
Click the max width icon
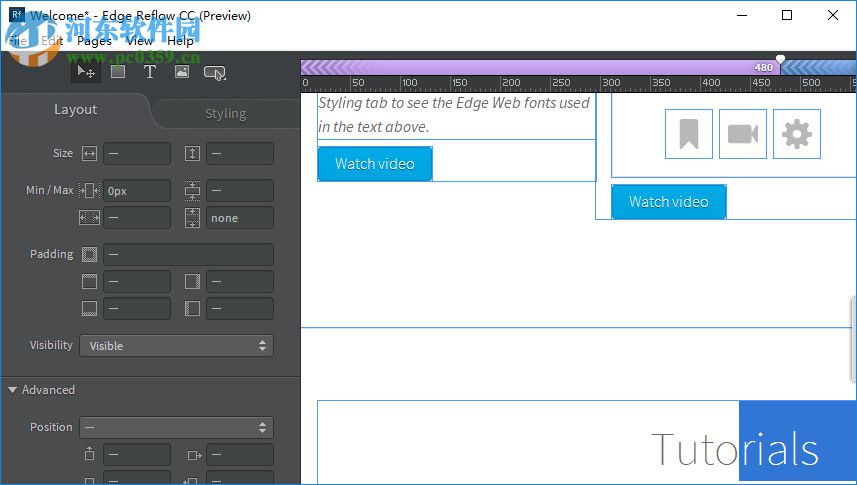click(x=89, y=218)
